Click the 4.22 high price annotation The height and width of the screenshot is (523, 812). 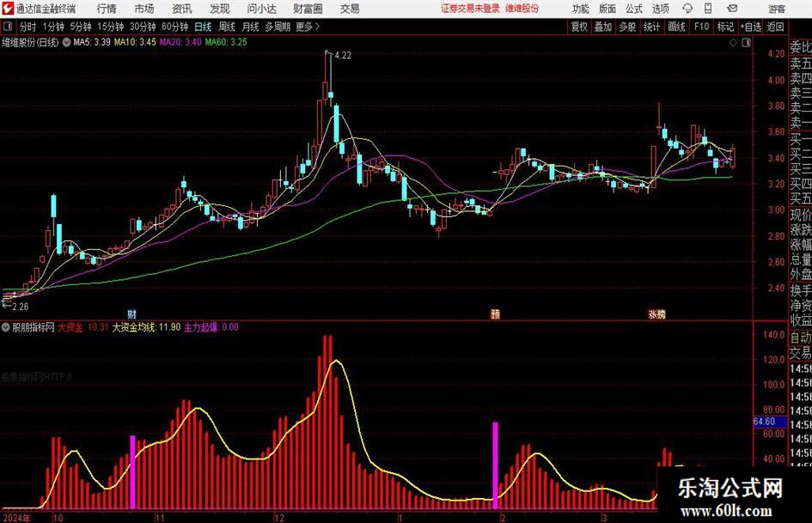pyautogui.click(x=343, y=56)
